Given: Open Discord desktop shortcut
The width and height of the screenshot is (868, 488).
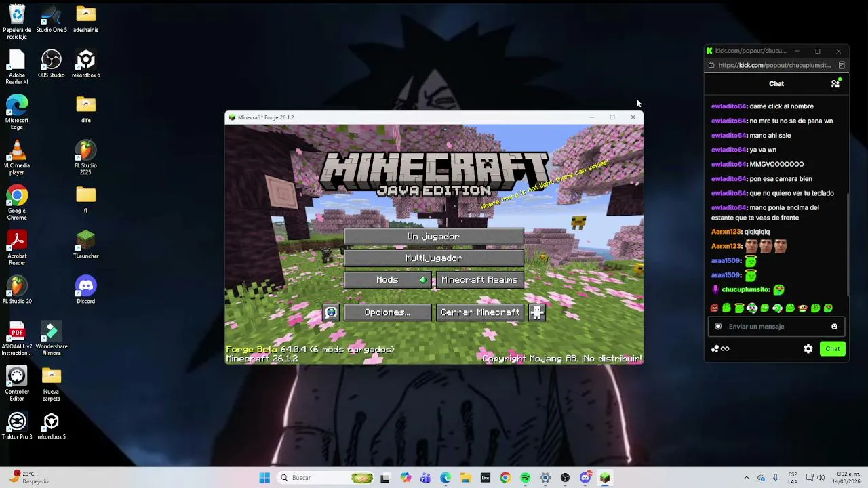Looking at the screenshot, I should 86,291.
